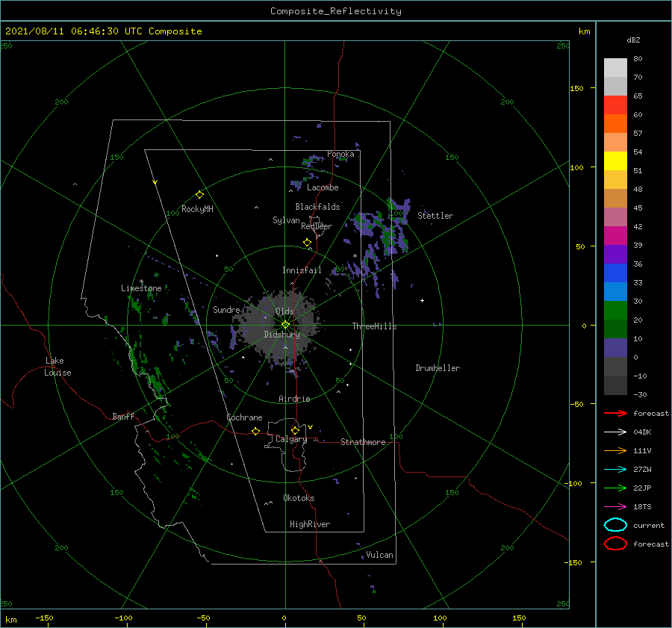The width and height of the screenshot is (672, 628).
Task: Click the Stettler label
Action: pyautogui.click(x=435, y=216)
